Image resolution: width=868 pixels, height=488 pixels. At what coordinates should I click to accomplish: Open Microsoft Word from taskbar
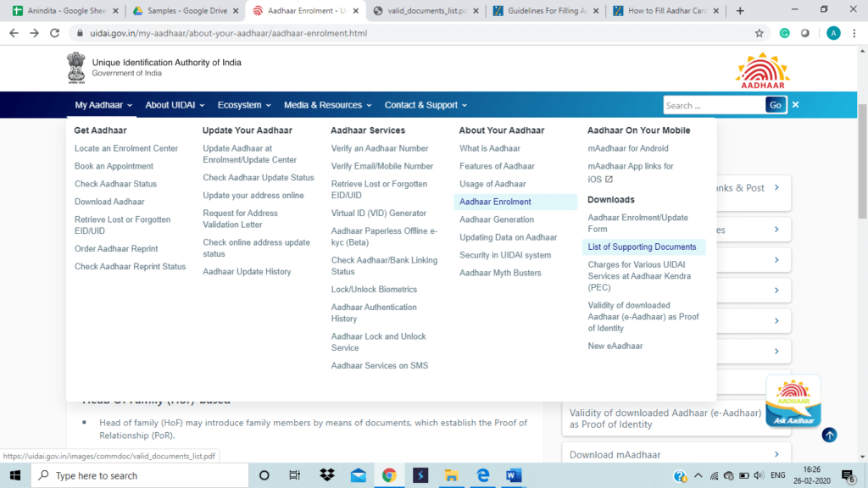pyautogui.click(x=514, y=475)
